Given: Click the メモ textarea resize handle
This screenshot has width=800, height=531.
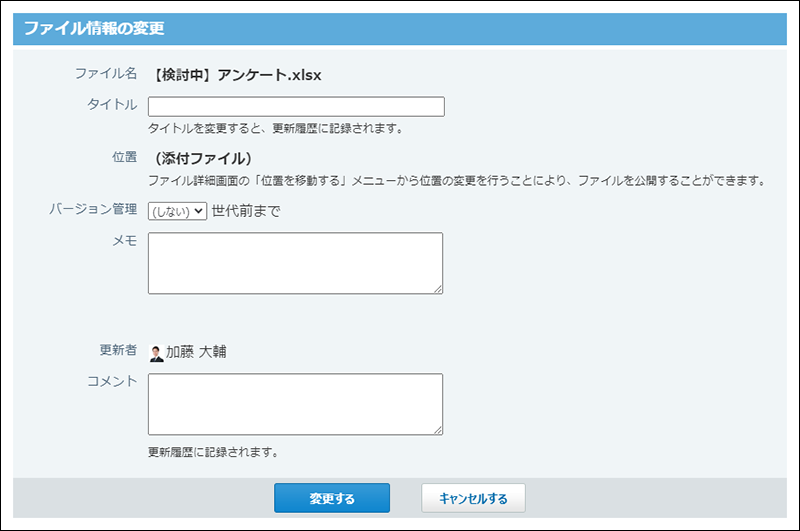Looking at the screenshot, I should (x=438, y=289).
